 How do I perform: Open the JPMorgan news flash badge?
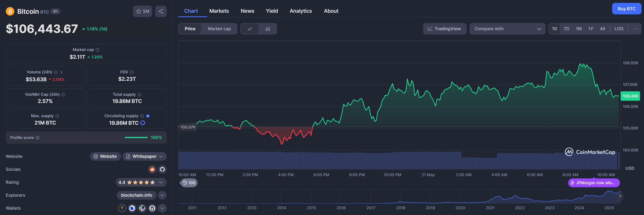[594, 183]
